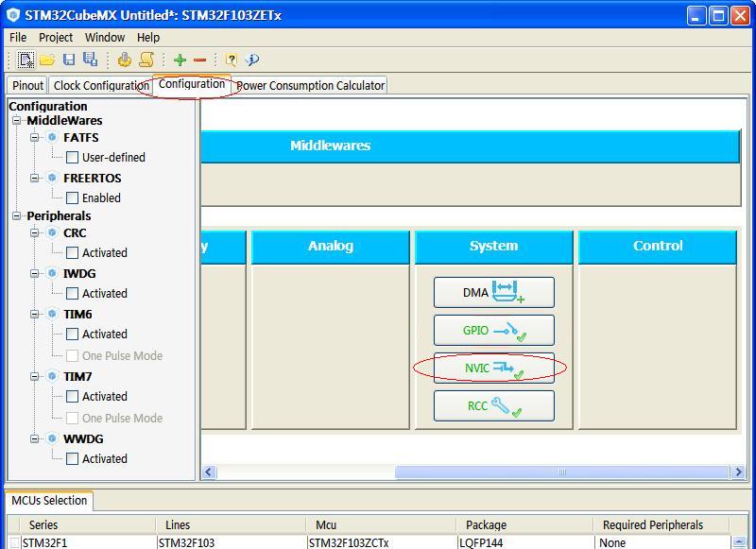
Task: Switch to the Clock Configuration tab
Action: point(101,85)
